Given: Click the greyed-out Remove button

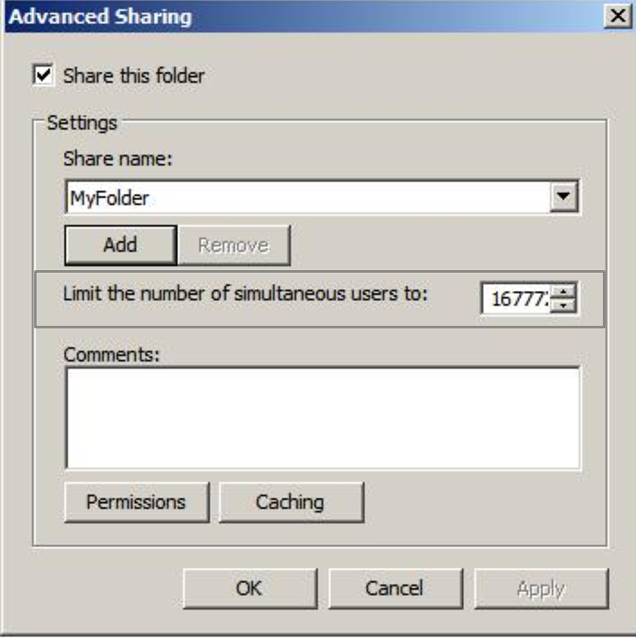Looking at the screenshot, I should 233,245.
